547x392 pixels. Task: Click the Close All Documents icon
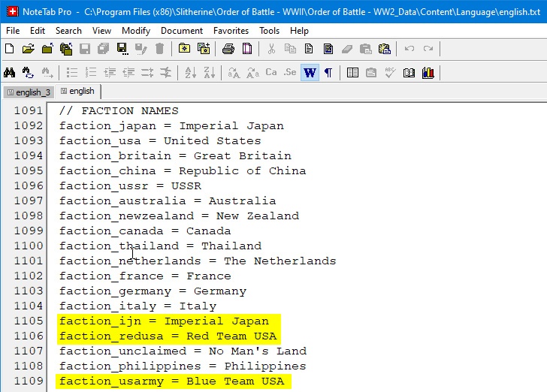66,49
